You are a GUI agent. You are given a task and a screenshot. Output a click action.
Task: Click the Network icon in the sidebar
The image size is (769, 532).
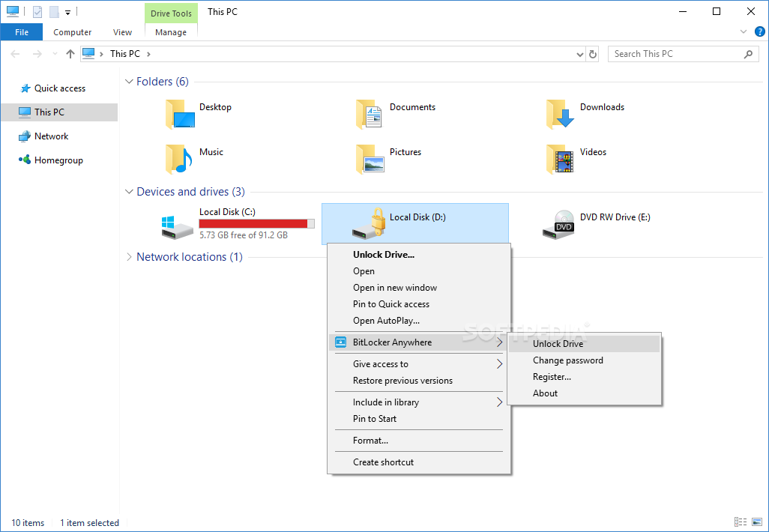point(25,136)
